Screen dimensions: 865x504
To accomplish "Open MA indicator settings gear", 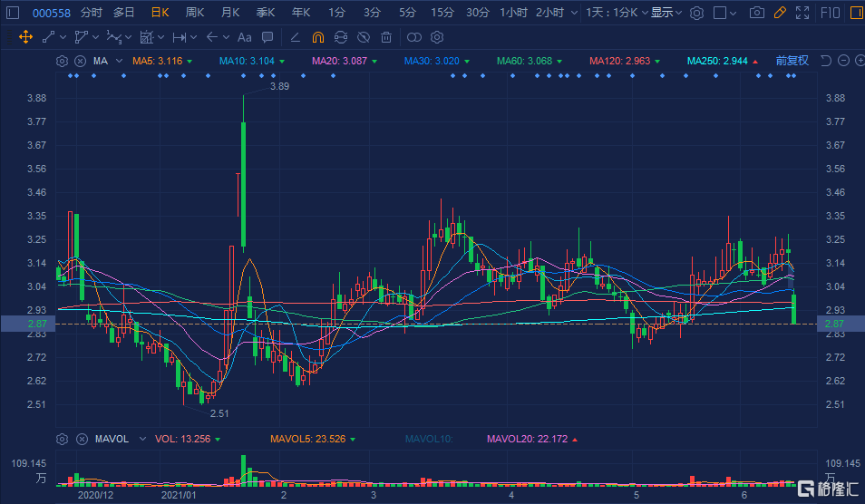I will (x=63, y=62).
